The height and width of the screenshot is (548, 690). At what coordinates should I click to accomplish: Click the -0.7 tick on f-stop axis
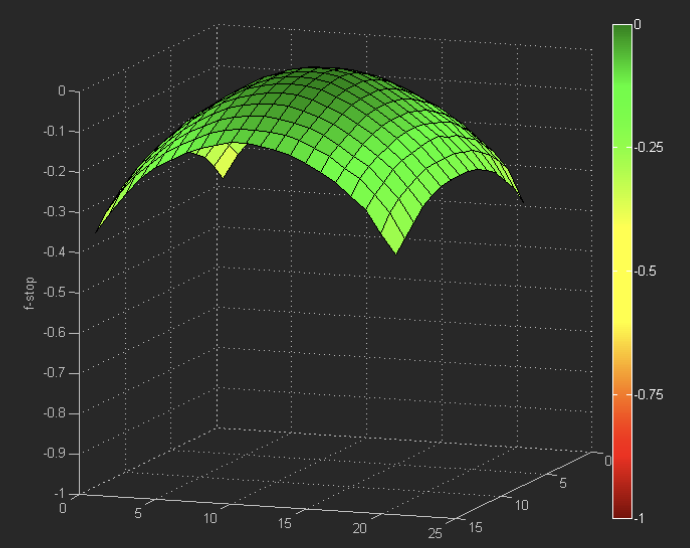point(55,373)
